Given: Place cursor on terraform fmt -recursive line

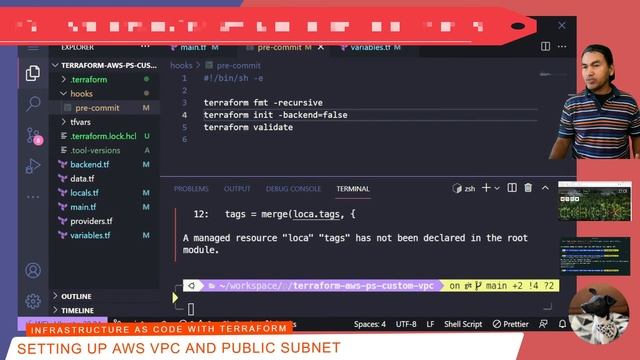Looking at the screenshot, I should pos(263,103).
